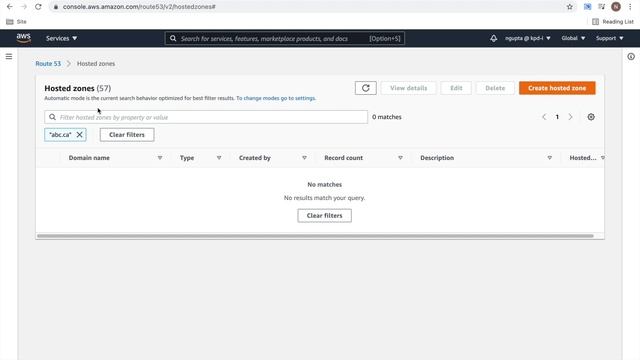Open the browser profile avatar
The width and height of the screenshot is (640, 360).
tap(616, 7)
